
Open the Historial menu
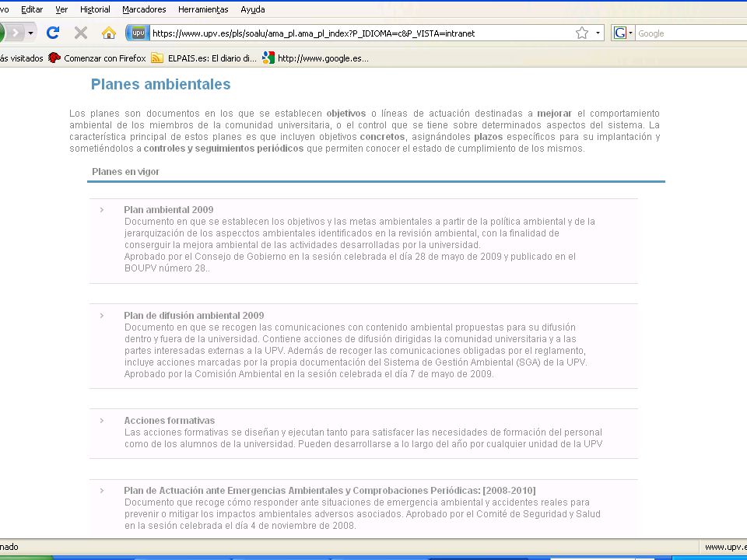[x=95, y=9]
